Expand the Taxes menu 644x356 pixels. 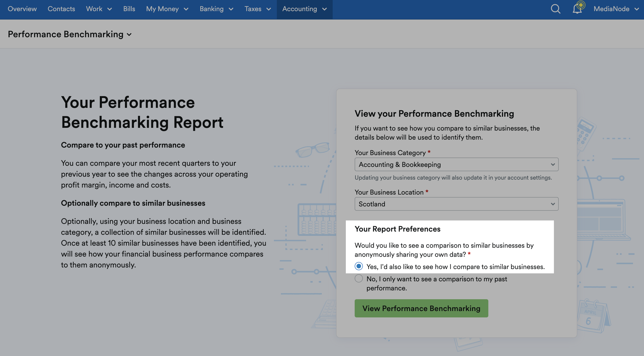(x=258, y=9)
